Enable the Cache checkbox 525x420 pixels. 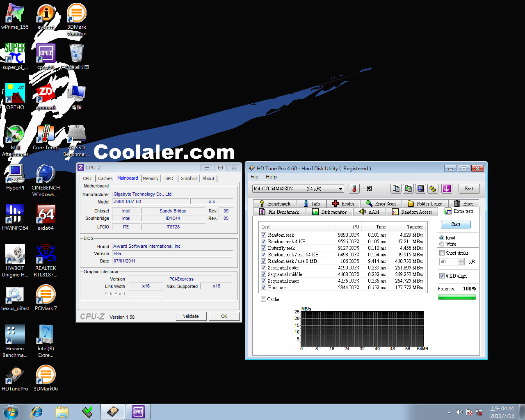point(263,299)
